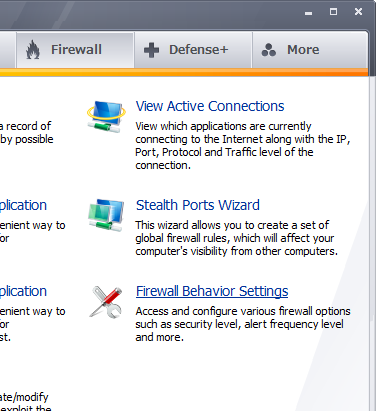Click the screwdriver and wrench settings icon
Viewport: 376px width, 411px height.
coord(106,302)
